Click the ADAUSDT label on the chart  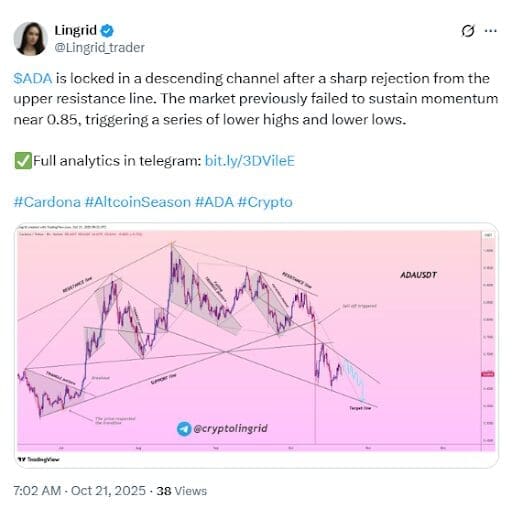coord(418,275)
